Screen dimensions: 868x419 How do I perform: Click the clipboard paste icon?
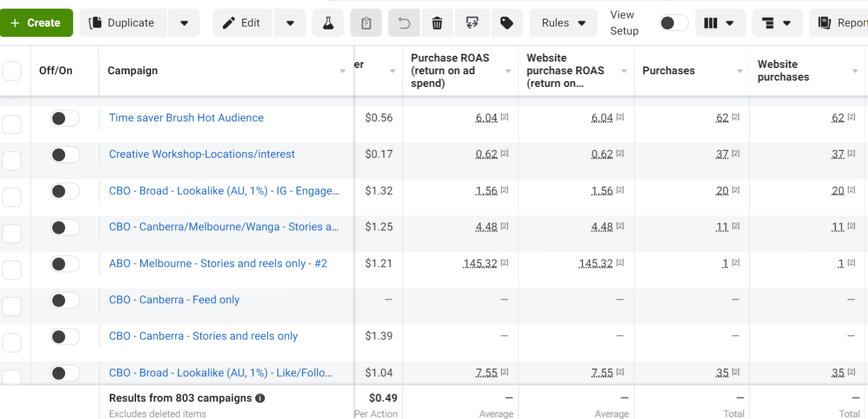point(366,23)
